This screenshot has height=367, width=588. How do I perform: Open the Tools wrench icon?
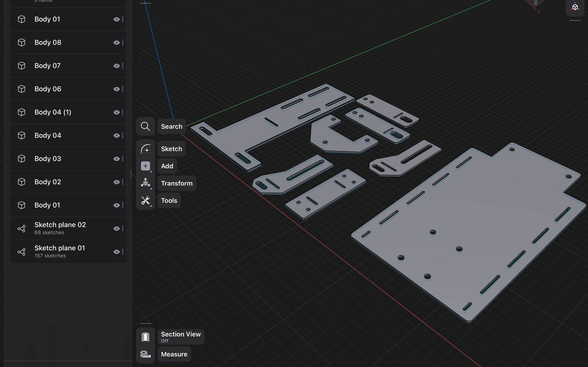tap(145, 200)
